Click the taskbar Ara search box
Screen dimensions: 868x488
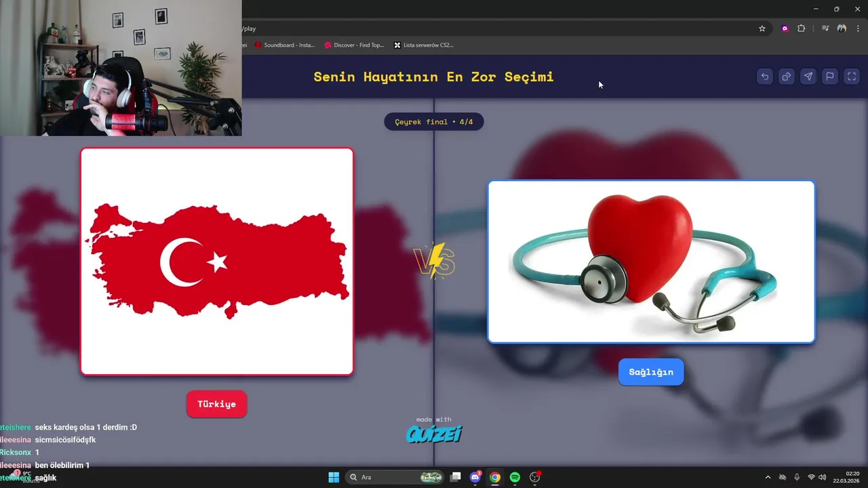(395, 477)
